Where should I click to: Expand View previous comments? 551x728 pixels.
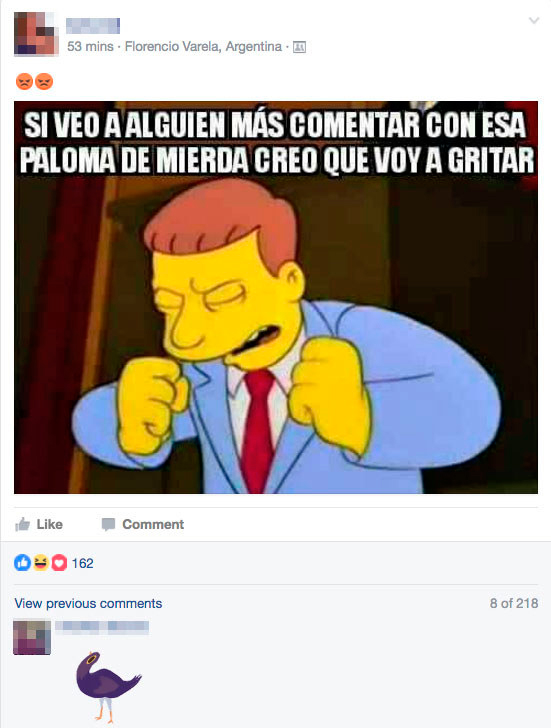(88, 603)
